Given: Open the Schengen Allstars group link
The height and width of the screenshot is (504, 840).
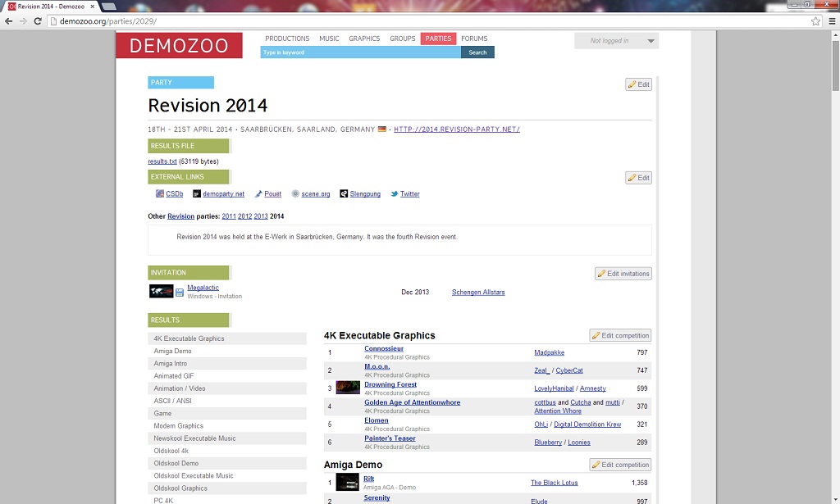Looking at the screenshot, I should (x=478, y=292).
